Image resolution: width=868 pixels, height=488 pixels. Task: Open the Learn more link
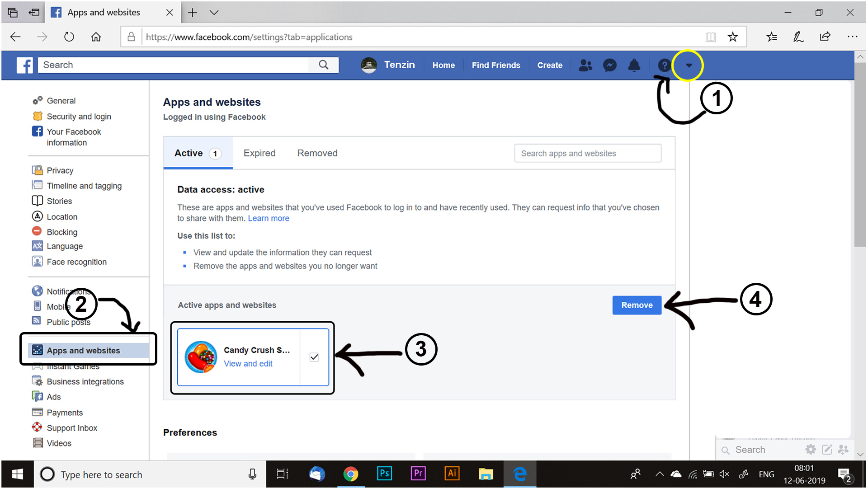269,218
